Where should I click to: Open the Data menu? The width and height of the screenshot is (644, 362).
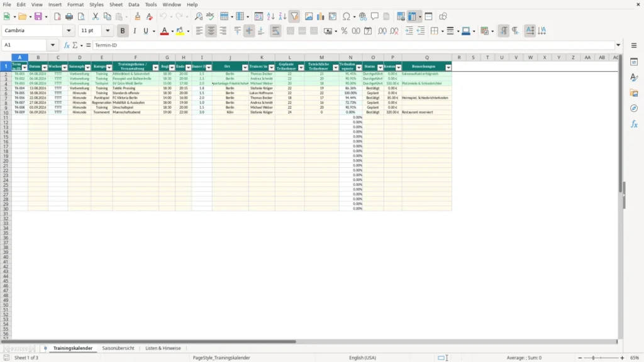(133, 4)
